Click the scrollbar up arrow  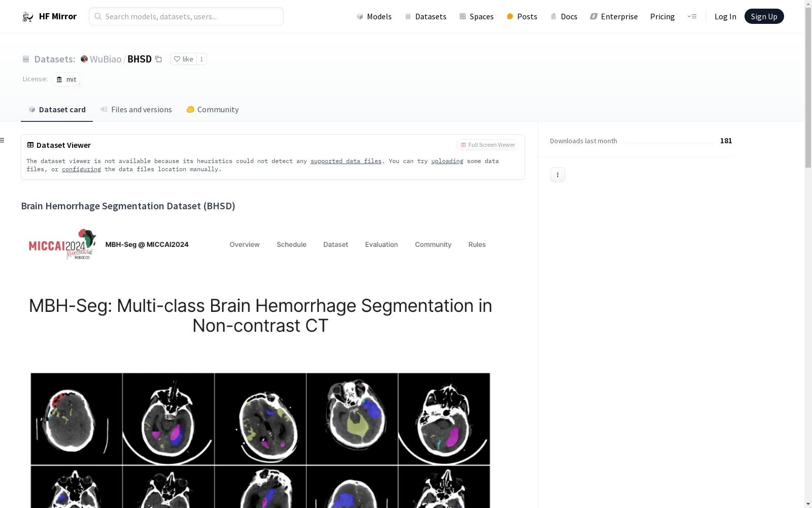click(x=808, y=4)
